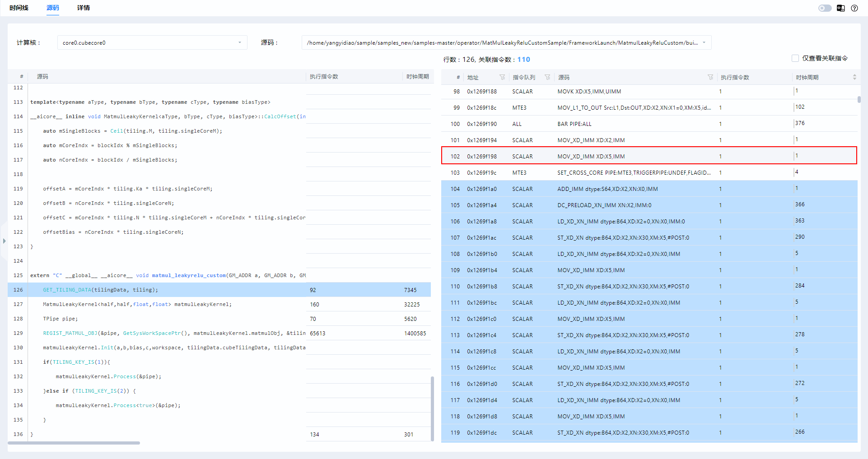Viewport: 868px width, 459px height.
Task: Open the 计算核 core0.cubecore0 dropdown
Action: click(x=152, y=42)
